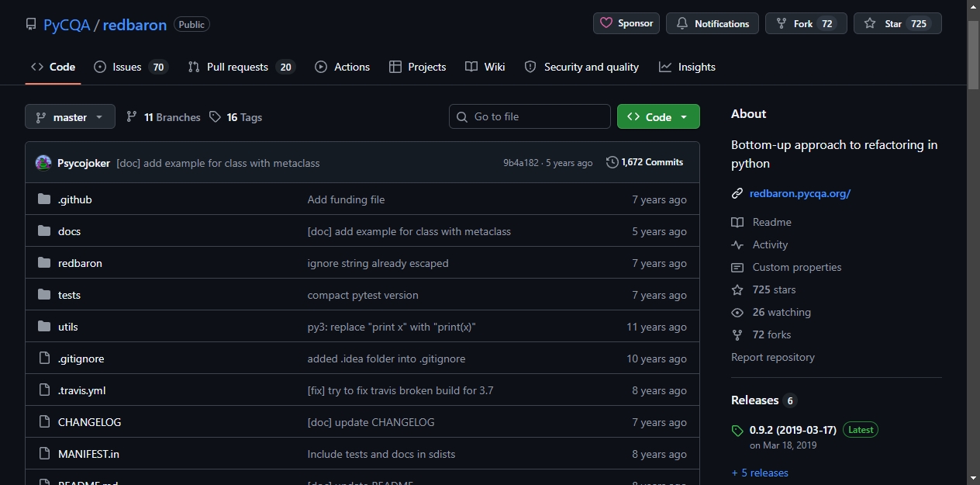The image size is (980, 485).
Task: Open the docs folder
Action: click(69, 231)
